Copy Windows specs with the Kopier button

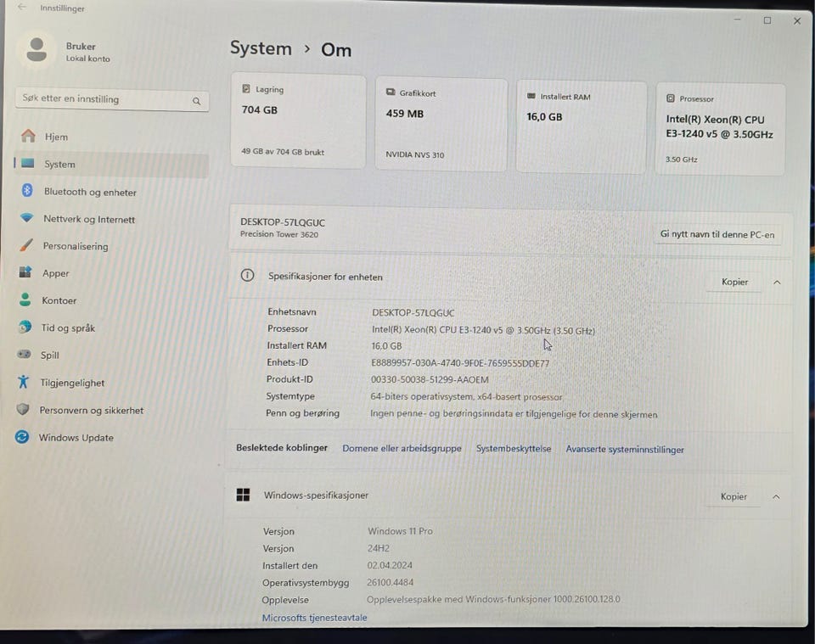(733, 496)
